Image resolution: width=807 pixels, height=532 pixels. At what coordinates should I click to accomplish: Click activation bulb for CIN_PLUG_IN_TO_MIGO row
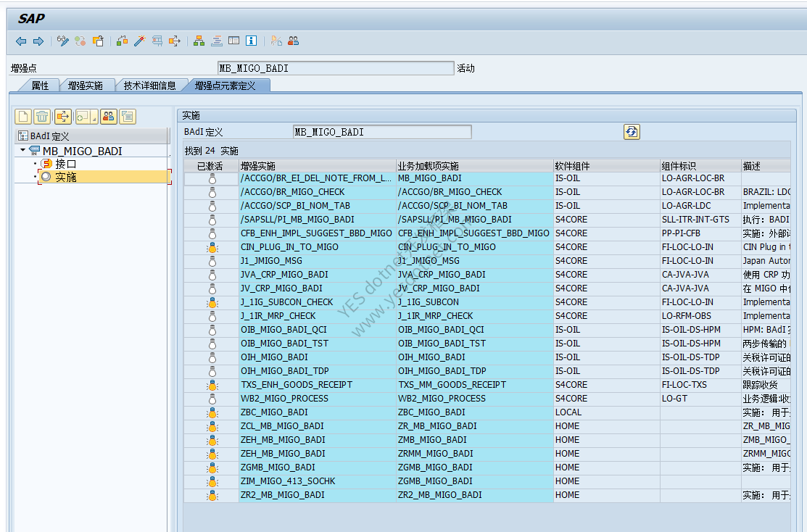click(212, 248)
